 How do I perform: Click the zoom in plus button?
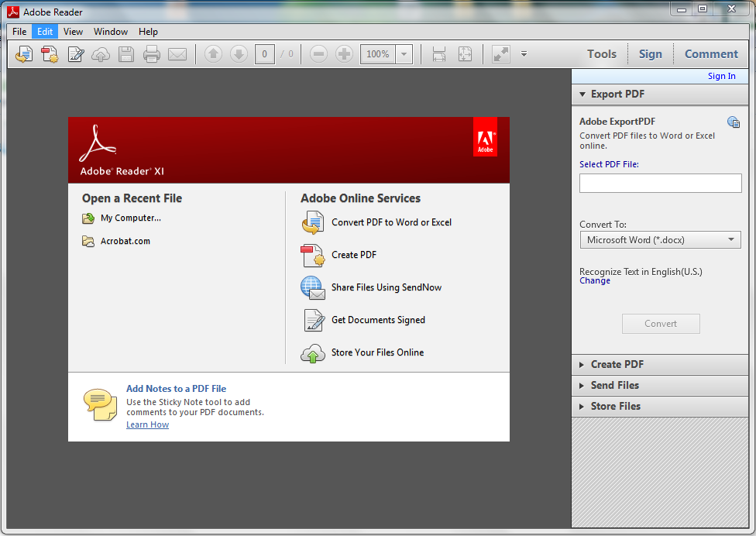coord(344,54)
